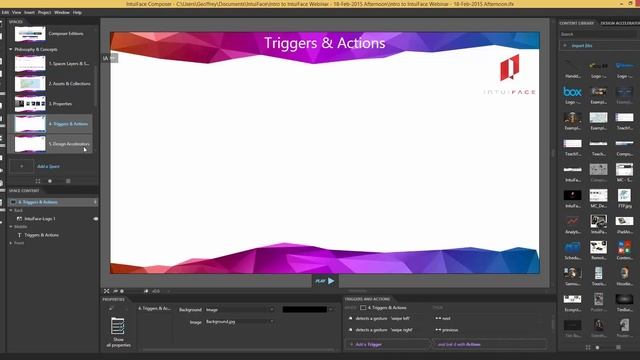This screenshot has height=360, width=640.
Task: Select the IntuiFace-Logo 1 item
Action: [x=40, y=219]
